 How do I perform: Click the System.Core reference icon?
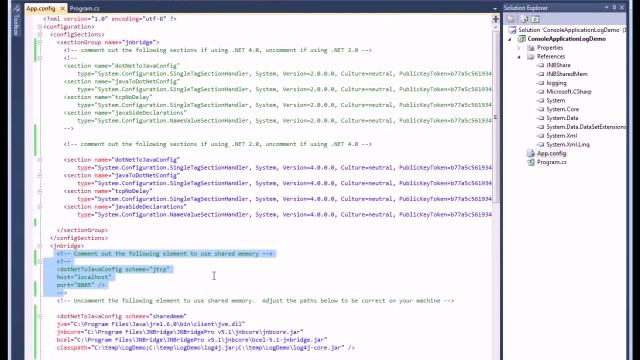pyautogui.click(x=540, y=109)
